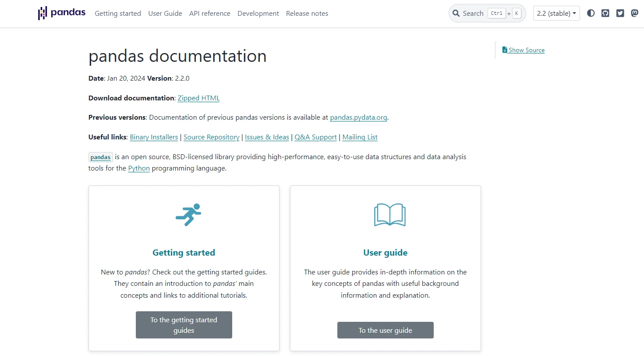Click the pandas logo in the navbar
The image size is (644, 356).
(x=61, y=13)
